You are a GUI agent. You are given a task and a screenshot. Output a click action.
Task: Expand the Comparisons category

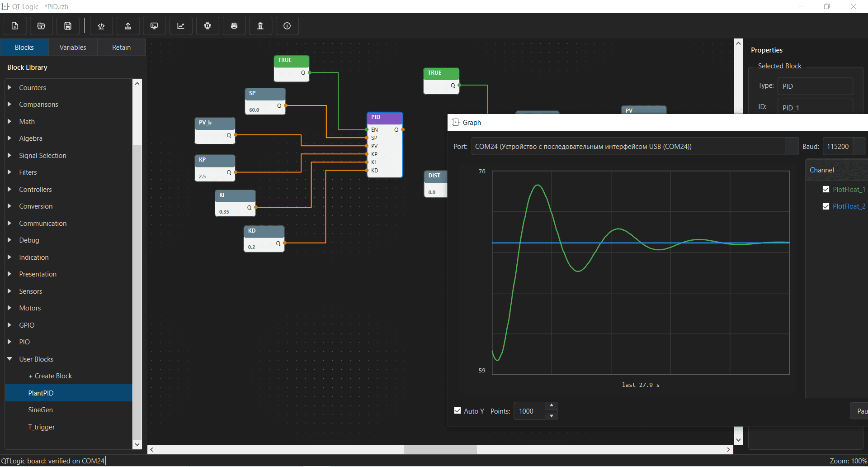[9, 104]
